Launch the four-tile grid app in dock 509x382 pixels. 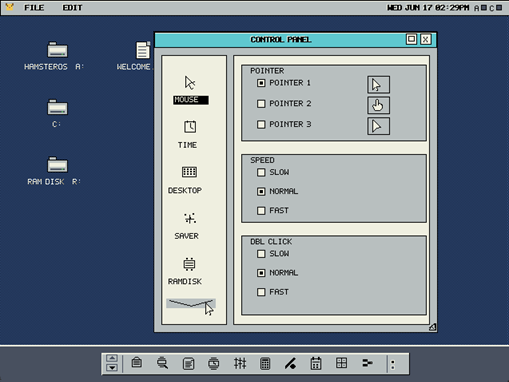[342, 363]
